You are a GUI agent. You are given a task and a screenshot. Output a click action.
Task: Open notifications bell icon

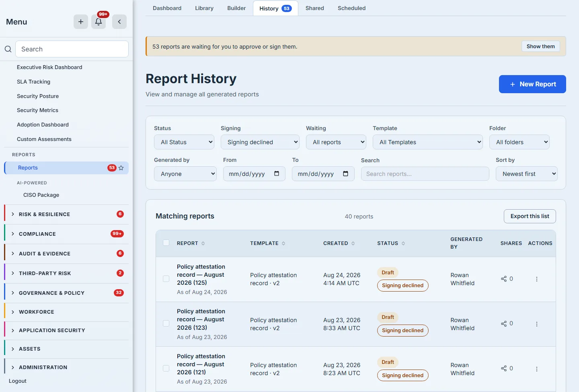tap(99, 22)
